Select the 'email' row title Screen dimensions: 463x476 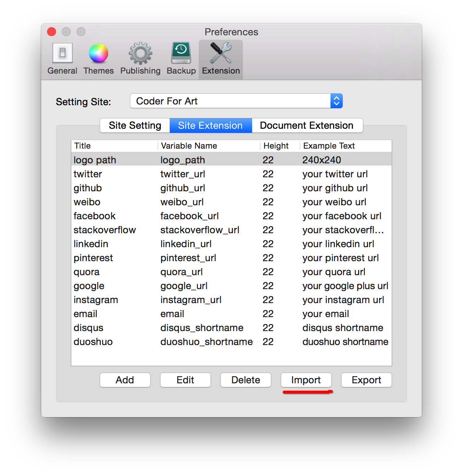85,314
